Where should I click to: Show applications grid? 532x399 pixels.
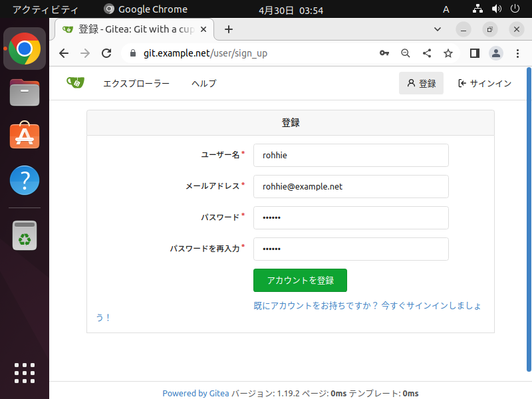tap(25, 373)
